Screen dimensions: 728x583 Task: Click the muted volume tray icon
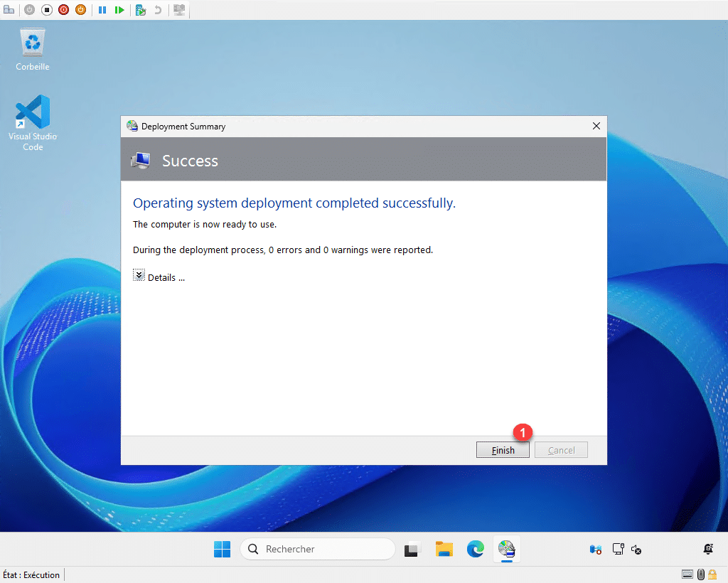point(636,549)
